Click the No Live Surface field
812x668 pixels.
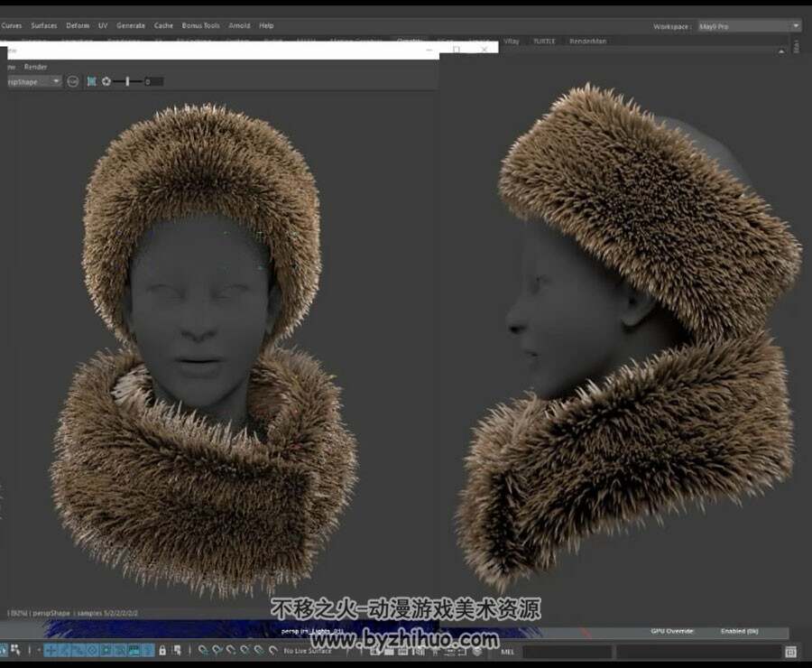click(308, 650)
